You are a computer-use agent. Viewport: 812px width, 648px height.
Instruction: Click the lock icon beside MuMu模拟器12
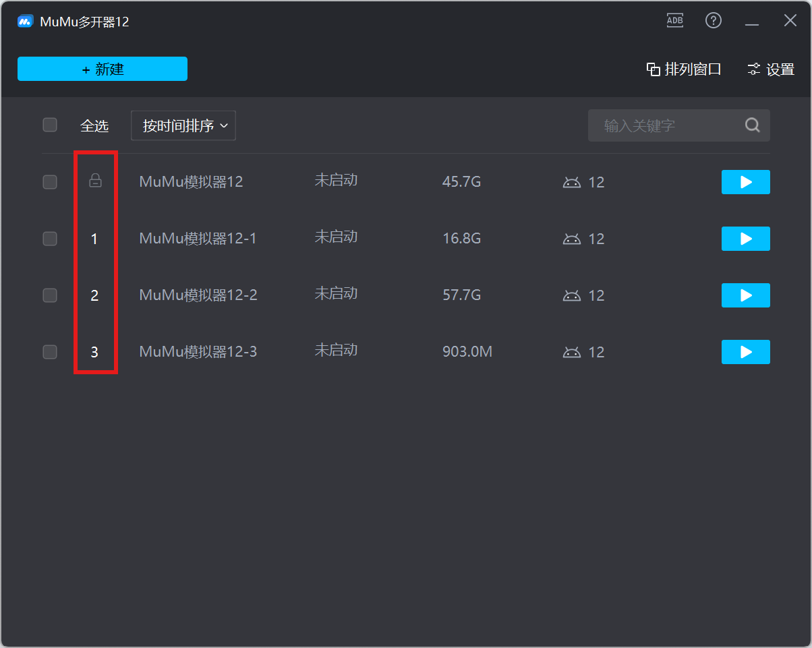click(96, 181)
